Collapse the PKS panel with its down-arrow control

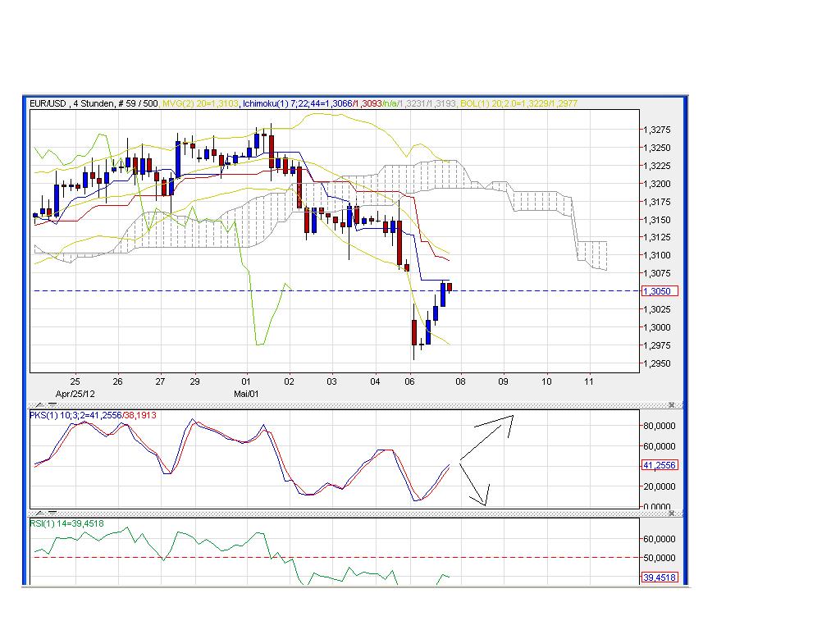52,404
